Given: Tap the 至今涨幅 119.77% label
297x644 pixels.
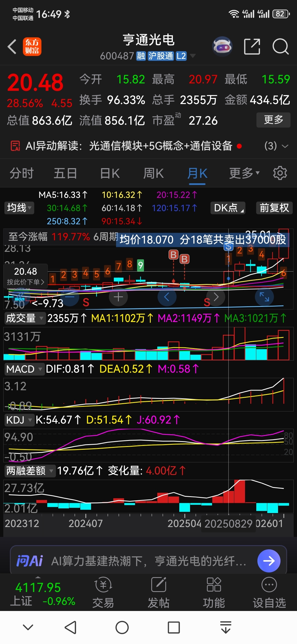Looking at the screenshot, I should [x=49, y=237].
